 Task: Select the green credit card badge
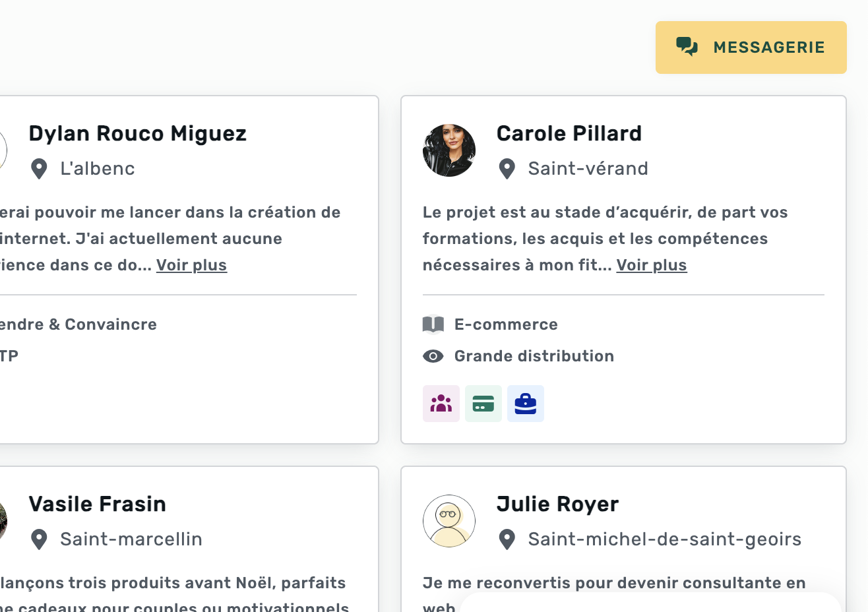tap(483, 404)
